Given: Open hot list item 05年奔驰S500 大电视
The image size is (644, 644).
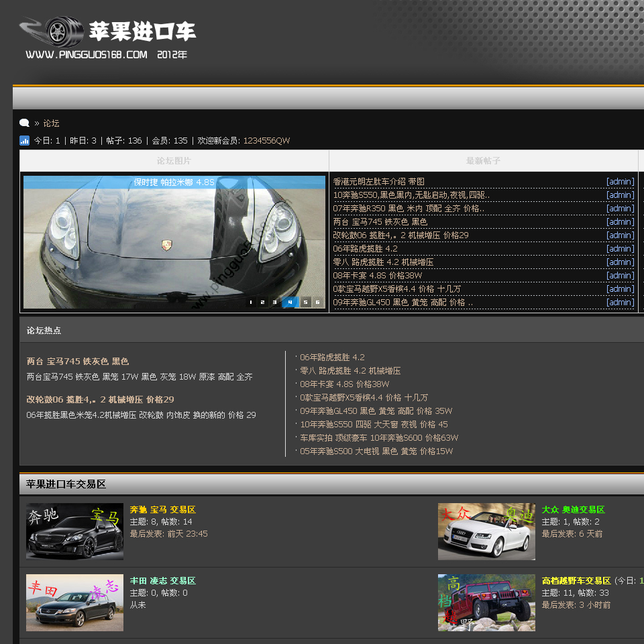Looking at the screenshot, I should pos(376,451).
